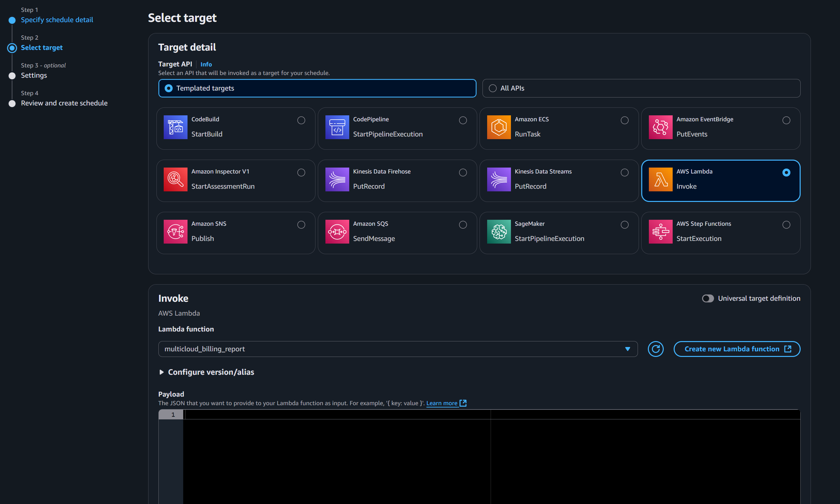Screen dimensions: 840x504
Task: Click the Kinesis Data Streams icon
Action: (x=499, y=179)
